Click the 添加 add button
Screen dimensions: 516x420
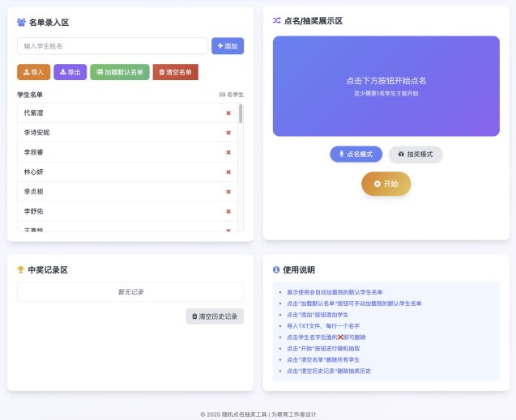click(x=228, y=46)
